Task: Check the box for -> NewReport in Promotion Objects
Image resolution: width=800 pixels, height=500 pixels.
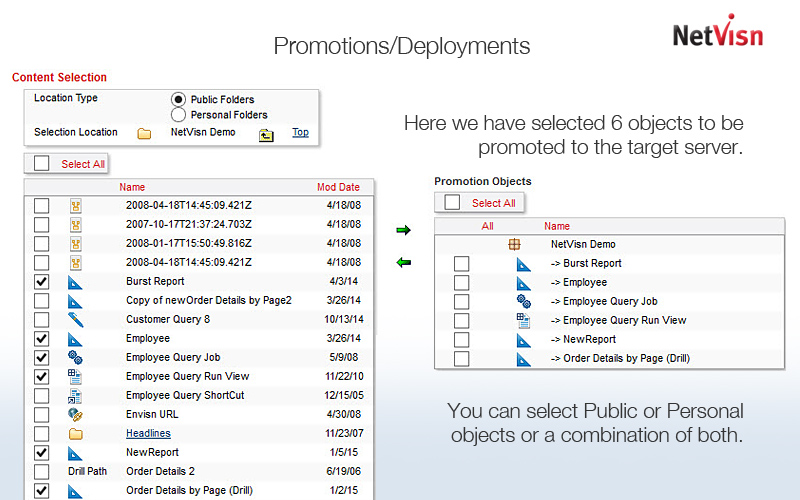Action: (x=461, y=339)
